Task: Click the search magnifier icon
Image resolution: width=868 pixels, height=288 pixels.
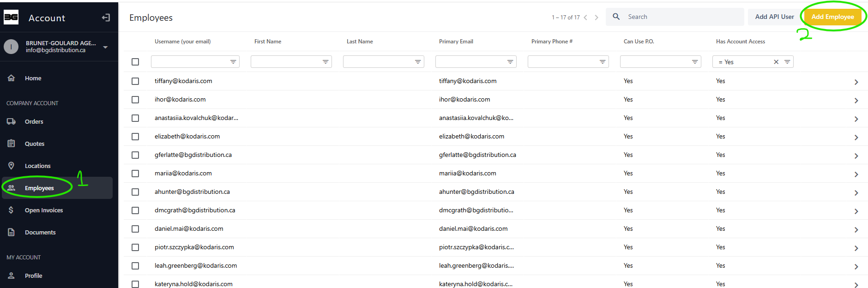Action: [x=616, y=17]
